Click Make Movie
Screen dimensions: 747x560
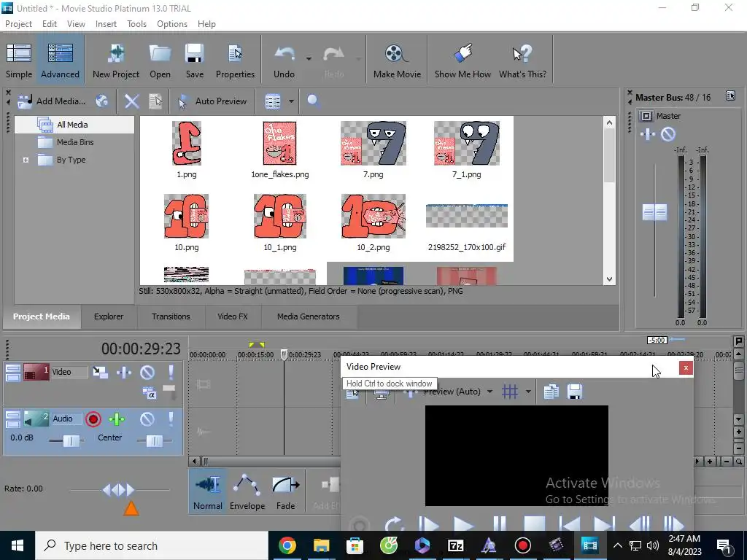pos(397,61)
